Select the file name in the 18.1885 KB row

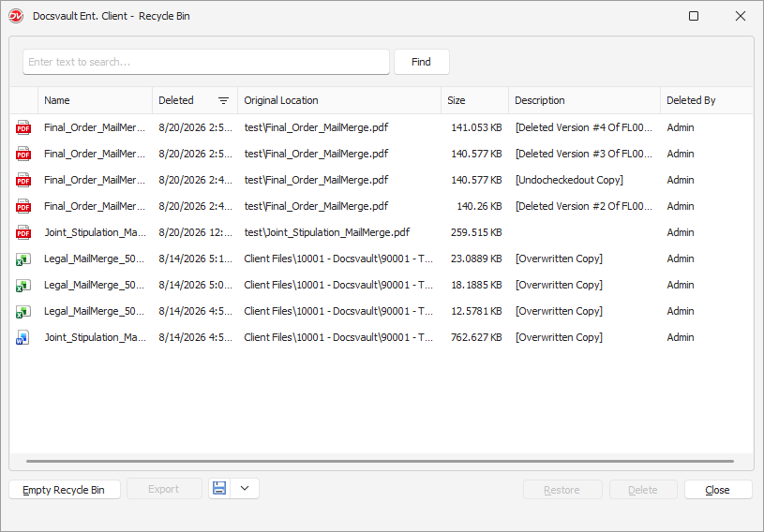pos(94,286)
